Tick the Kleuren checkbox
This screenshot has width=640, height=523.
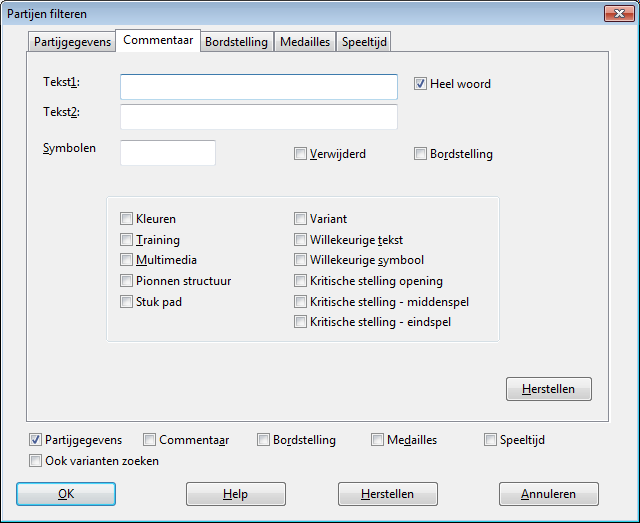pyautogui.click(x=127, y=219)
